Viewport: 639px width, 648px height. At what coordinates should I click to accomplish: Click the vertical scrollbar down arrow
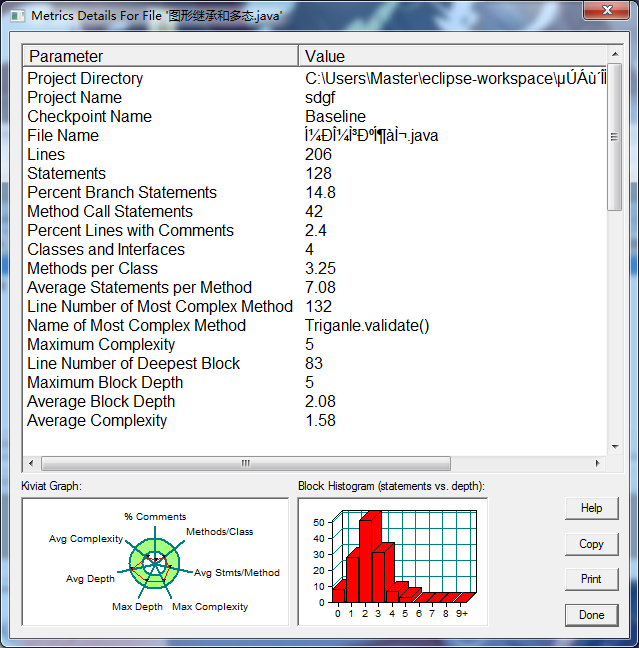[x=615, y=447]
